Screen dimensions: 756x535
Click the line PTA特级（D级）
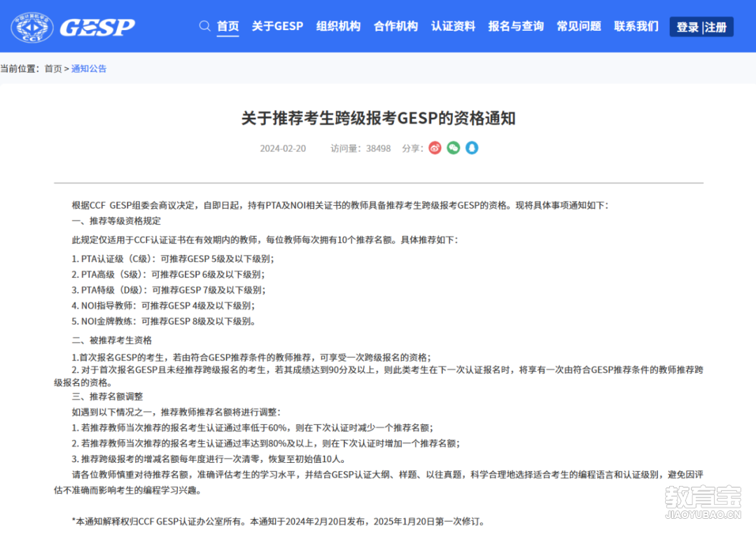169,290
